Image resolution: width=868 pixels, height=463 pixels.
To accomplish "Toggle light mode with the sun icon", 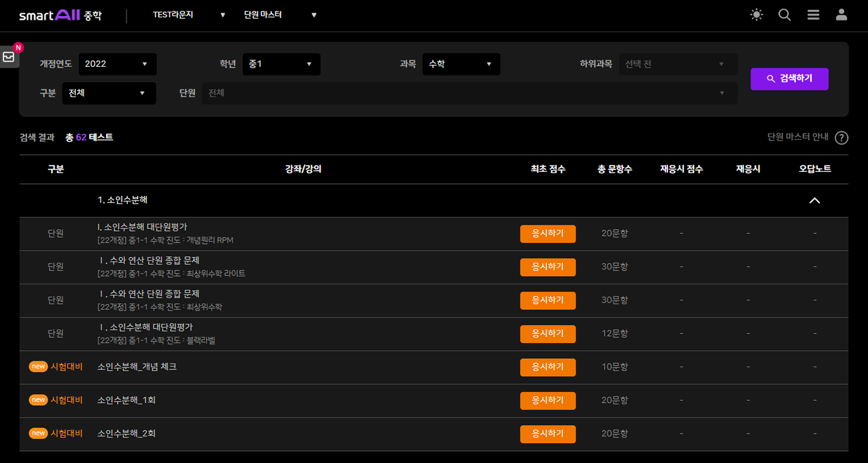I will 756,15.
